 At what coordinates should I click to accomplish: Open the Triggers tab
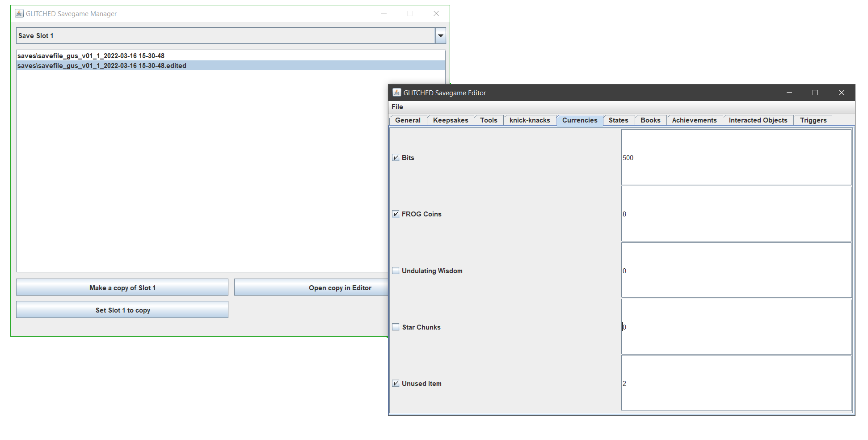[x=813, y=120]
